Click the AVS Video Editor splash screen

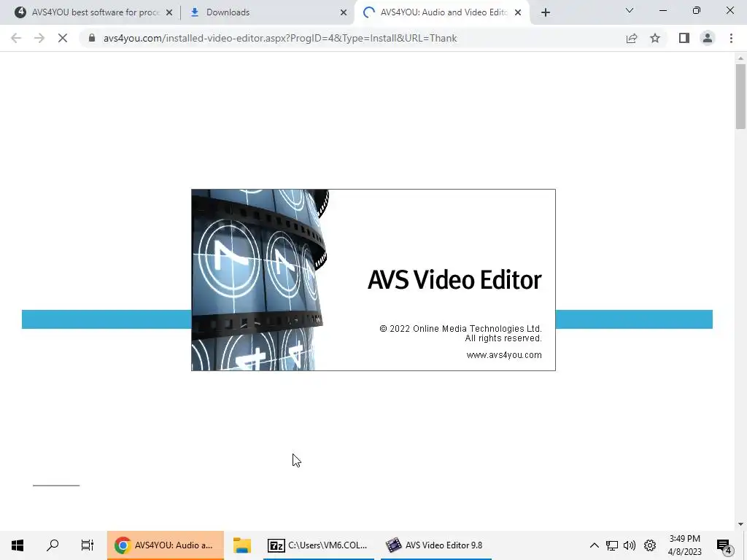coord(373,280)
